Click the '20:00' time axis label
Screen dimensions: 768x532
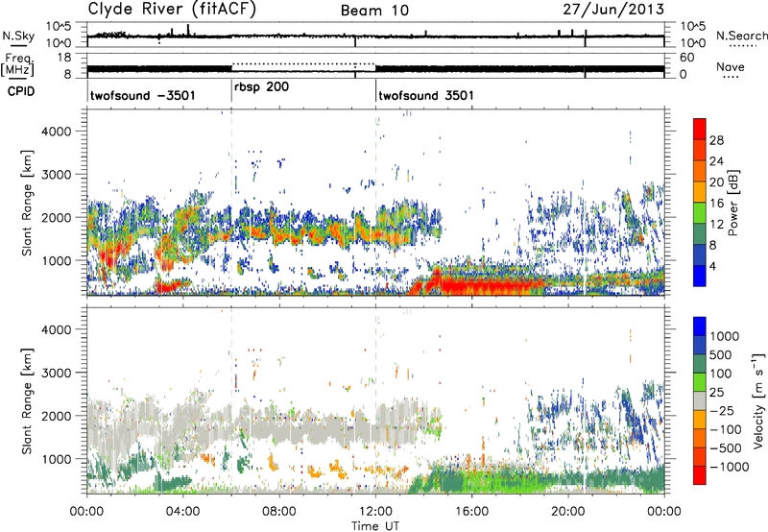pos(568,512)
